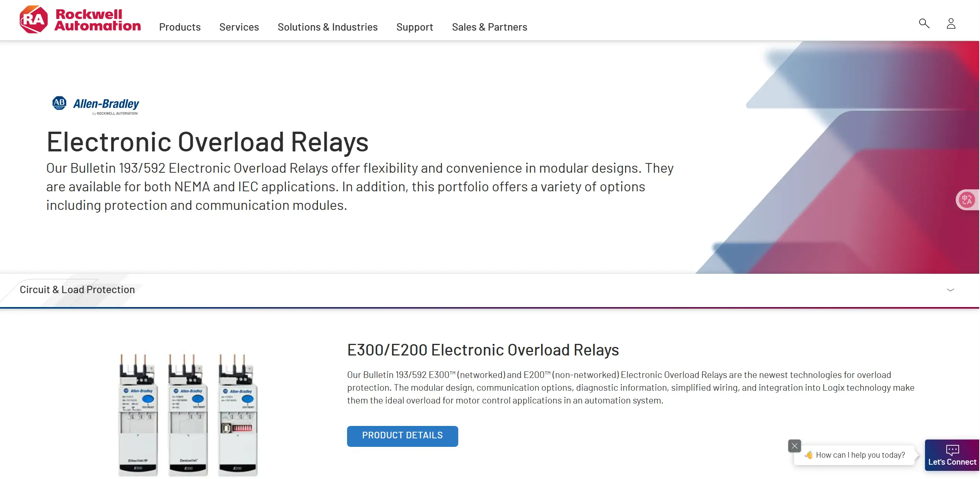This screenshot has height=479, width=980.
Task: Open the Products menu
Action: click(x=180, y=27)
